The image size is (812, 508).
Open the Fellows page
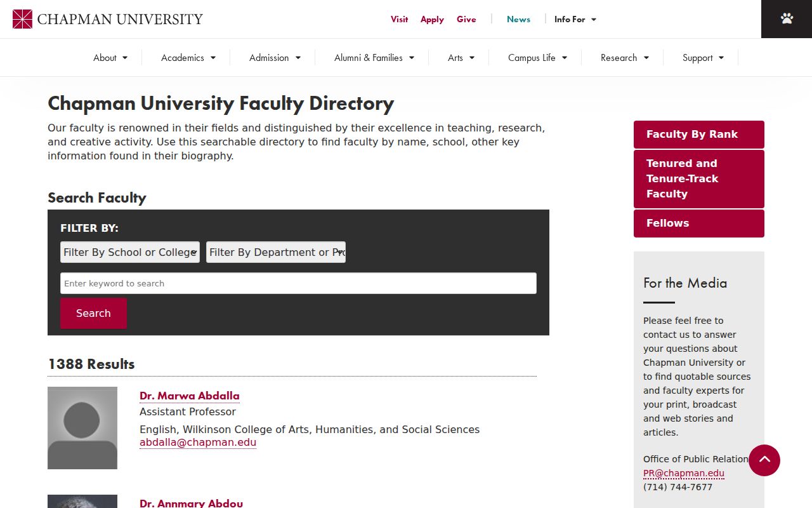coord(699,224)
